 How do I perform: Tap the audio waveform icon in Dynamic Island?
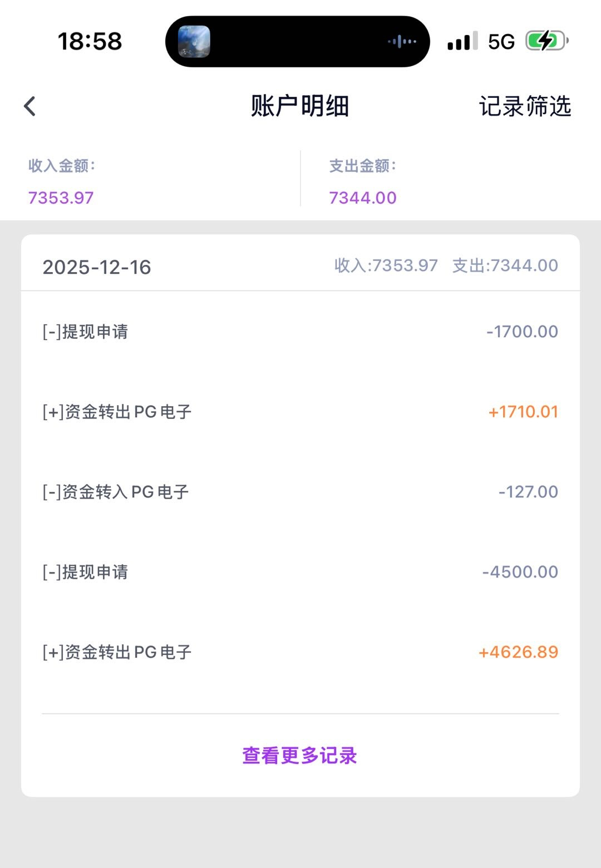point(402,42)
